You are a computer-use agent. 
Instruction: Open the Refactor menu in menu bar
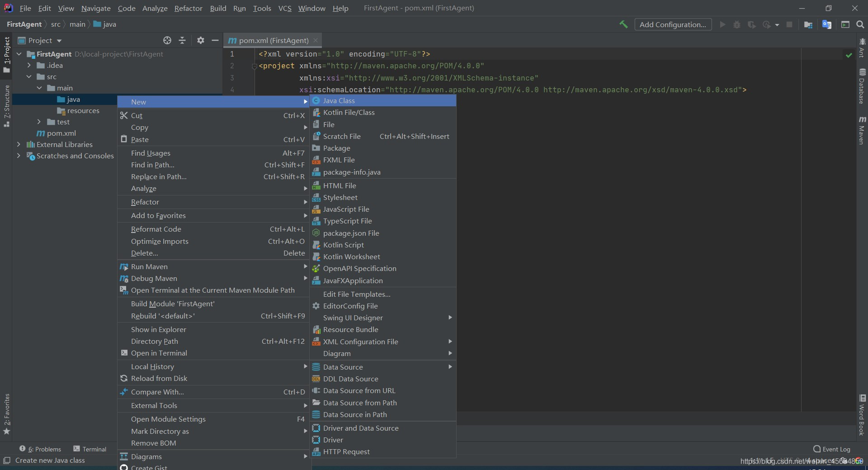click(188, 8)
